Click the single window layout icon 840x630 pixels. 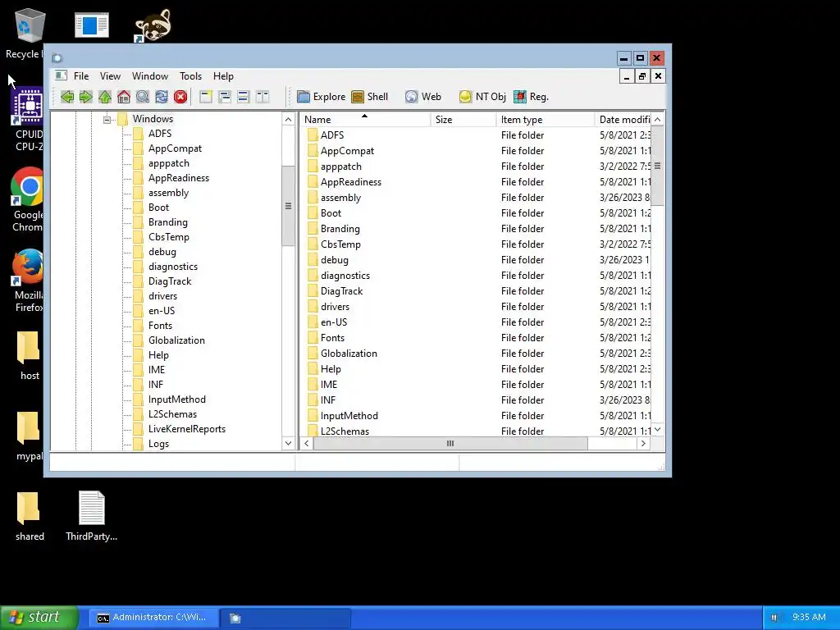coord(206,97)
